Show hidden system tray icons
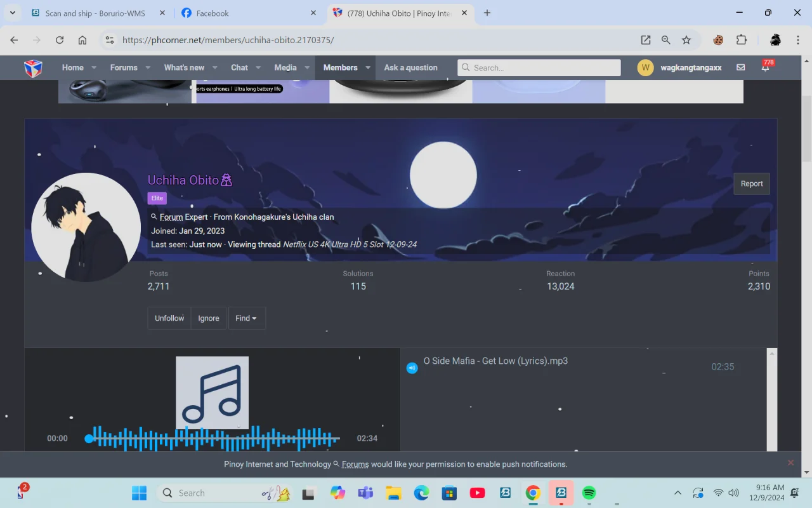This screenshot has width=812, height=508. pyautogui.click(x=678, y=493)
